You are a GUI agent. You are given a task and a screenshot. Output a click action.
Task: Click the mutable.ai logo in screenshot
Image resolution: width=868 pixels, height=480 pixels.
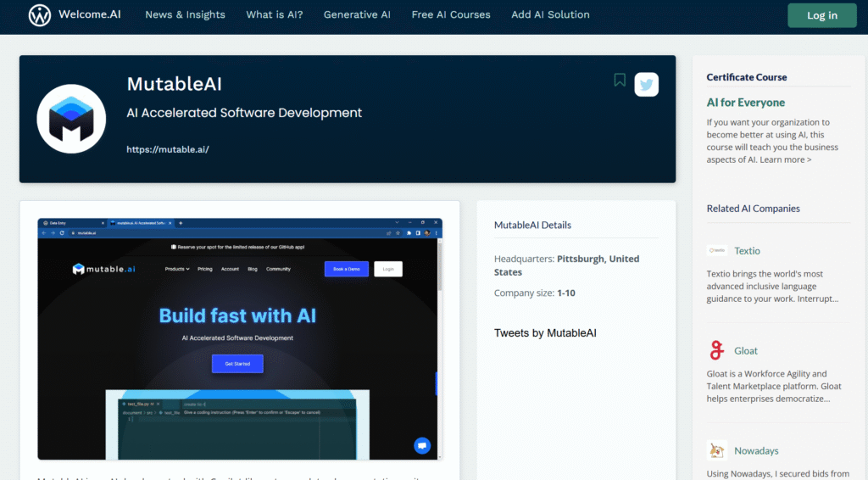tap(103, 269)
